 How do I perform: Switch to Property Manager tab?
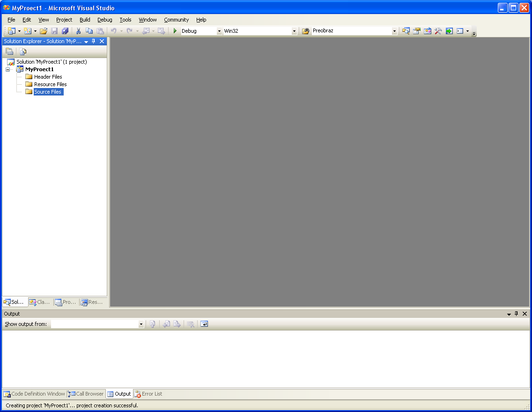tap(66, 302)
